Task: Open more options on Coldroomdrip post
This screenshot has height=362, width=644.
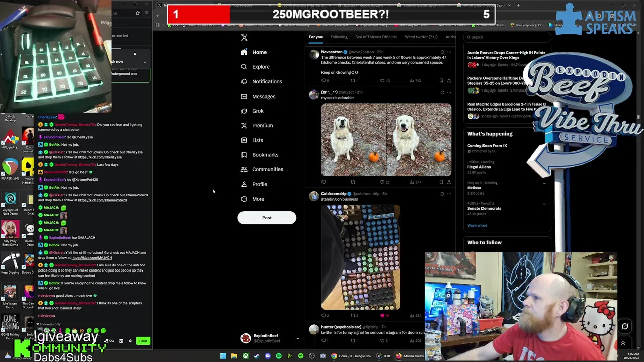Action: tap(449, 194)
